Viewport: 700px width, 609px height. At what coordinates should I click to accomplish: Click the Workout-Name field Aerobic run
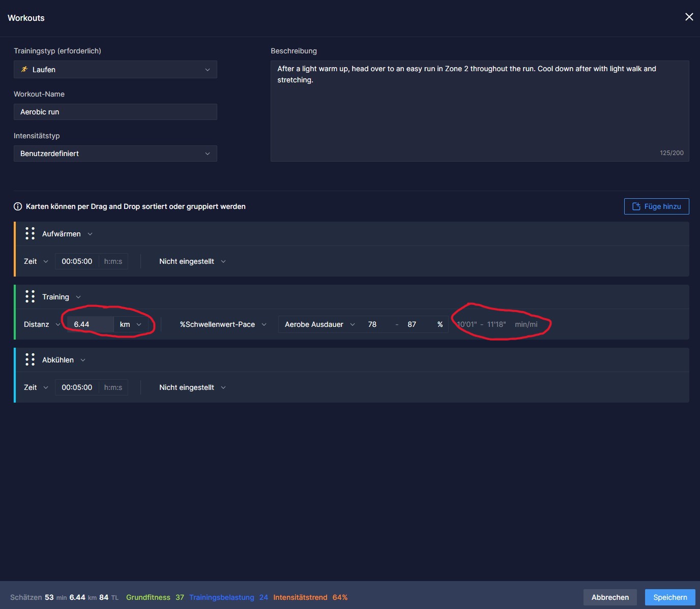click(115, 112)
